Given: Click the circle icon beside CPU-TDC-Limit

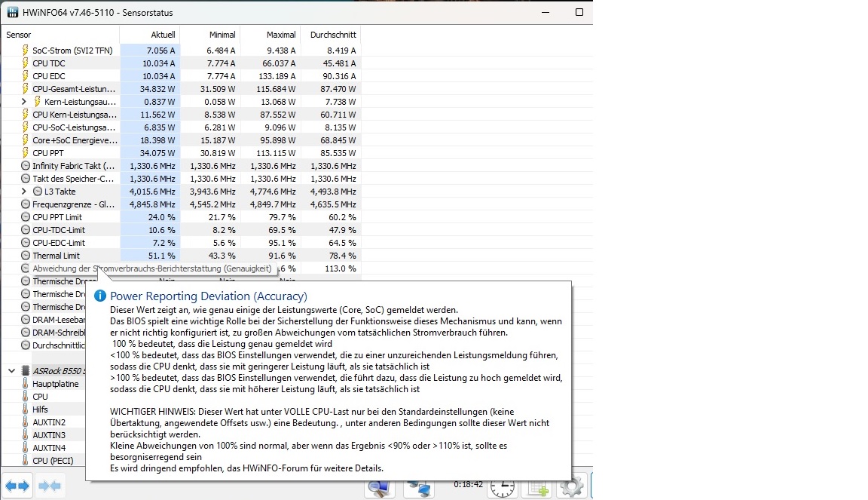Looking at the screenshot, I should point(26,229).
